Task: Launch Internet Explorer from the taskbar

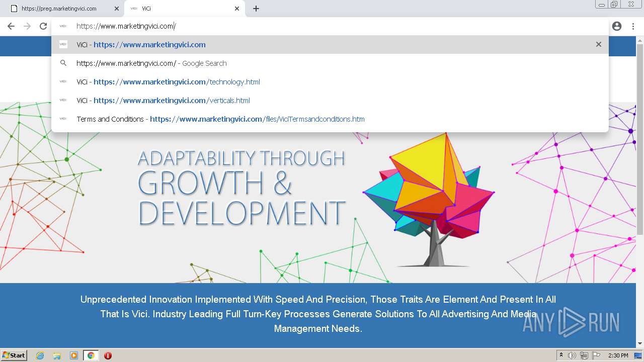Action: [x=40, y=355]
